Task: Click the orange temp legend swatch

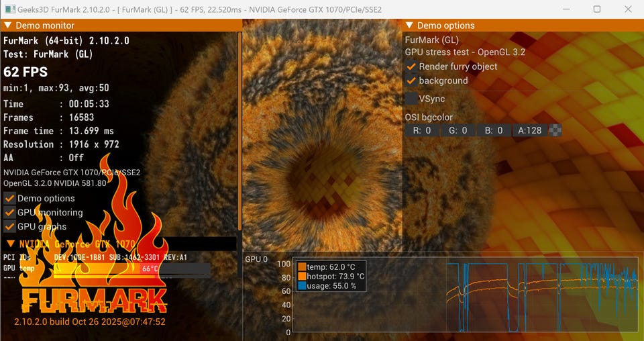Action: (x=303, y=267)
